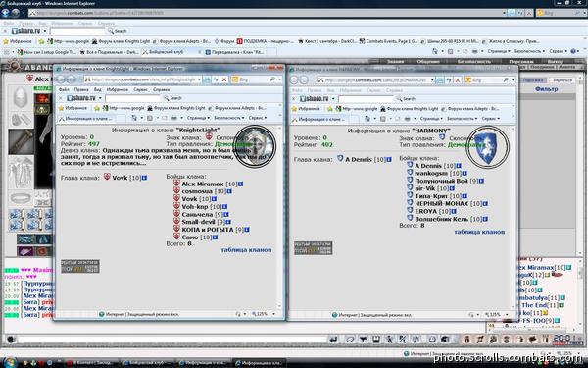Open Сервис menu in KnightsLight window
588x368 pixels.
[x=140, y=89]
